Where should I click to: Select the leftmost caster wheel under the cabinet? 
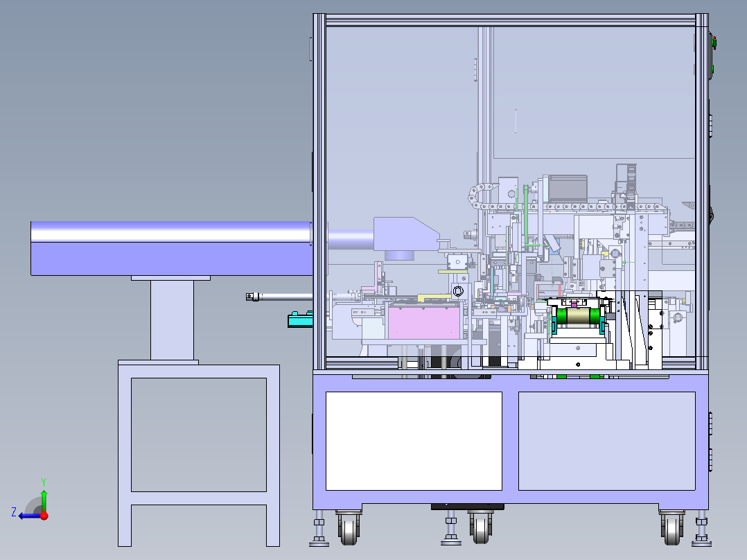(349, 528)
